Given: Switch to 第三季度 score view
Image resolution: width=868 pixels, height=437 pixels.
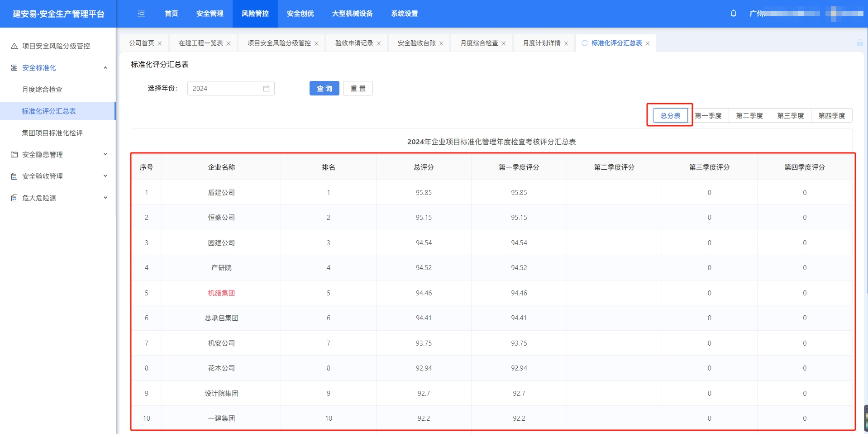Looking at the screenshot, I should (790, 116).
